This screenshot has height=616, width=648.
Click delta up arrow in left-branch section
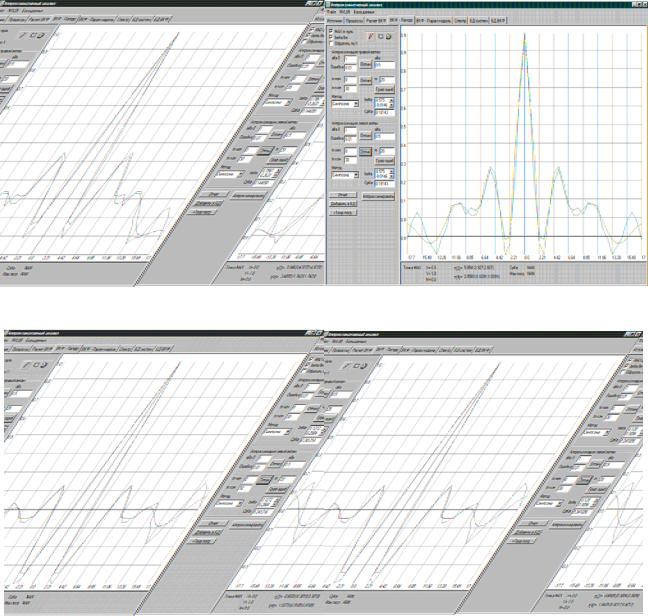pos(391,171)
